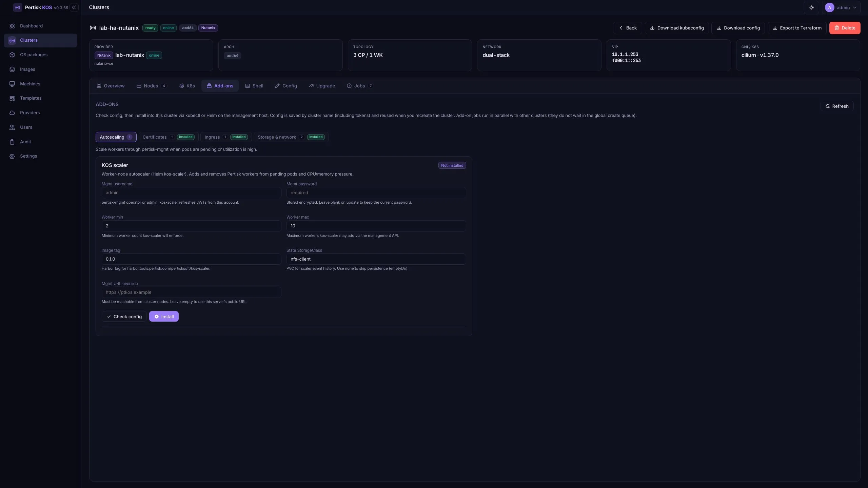Open the Shell tab

coord(254,86)
